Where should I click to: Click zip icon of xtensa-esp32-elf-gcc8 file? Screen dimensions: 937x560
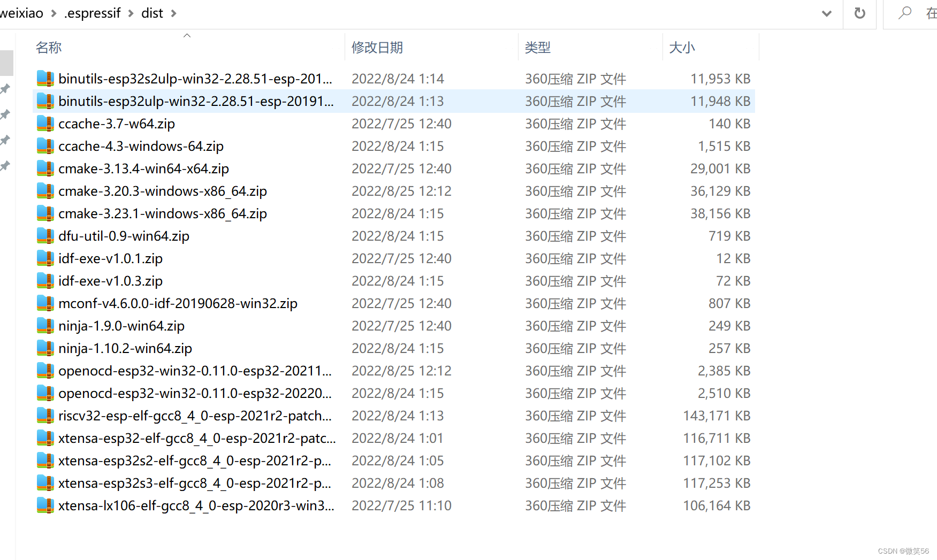pyautogui.click(x=45, y=438)
